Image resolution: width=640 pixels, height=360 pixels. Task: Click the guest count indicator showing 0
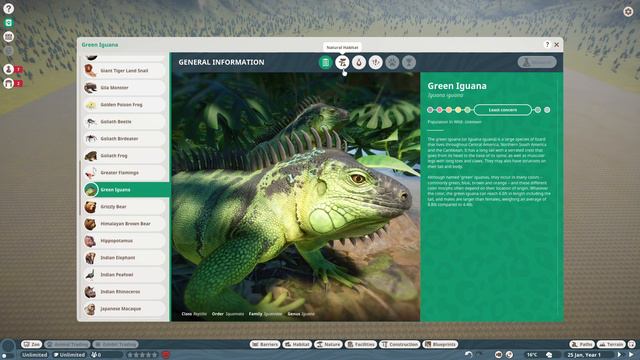point(106,355)
